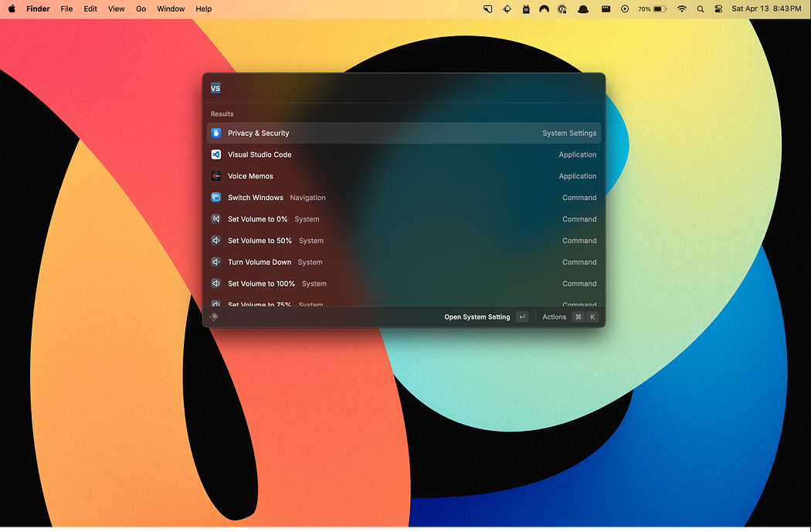Screen dimensions: 811x532
Task: Click the Visual Studio Code icon
Action: [x=216, y=154]
